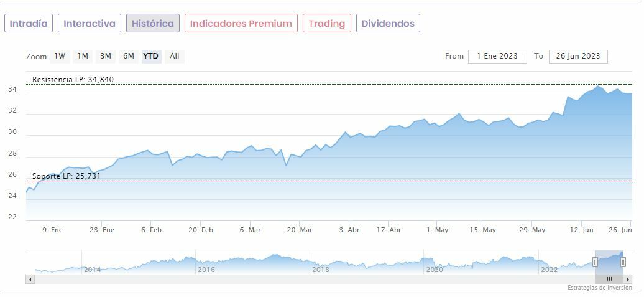Set zoom to 1W

click(60, 56)
